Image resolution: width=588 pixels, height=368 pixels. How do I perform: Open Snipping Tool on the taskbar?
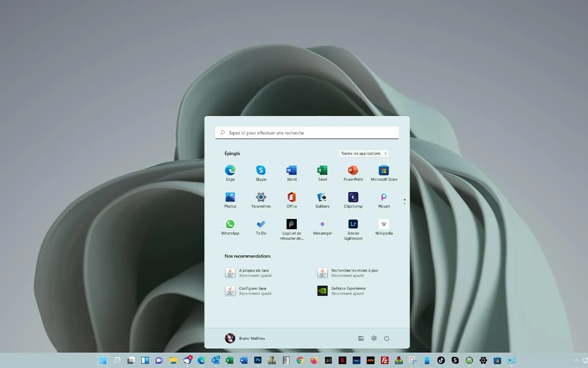click(413, 360)
